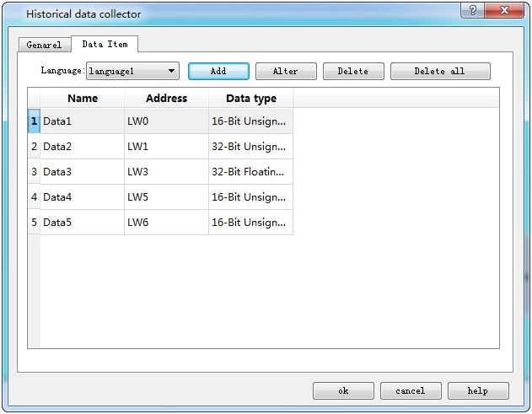Select the Data4 row name cell
Viewport: 532px width, 414px height.
coord(83,197)
